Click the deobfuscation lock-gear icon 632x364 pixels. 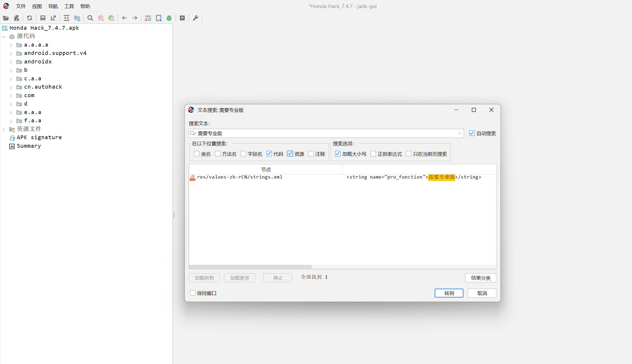[x=148, y=18]
